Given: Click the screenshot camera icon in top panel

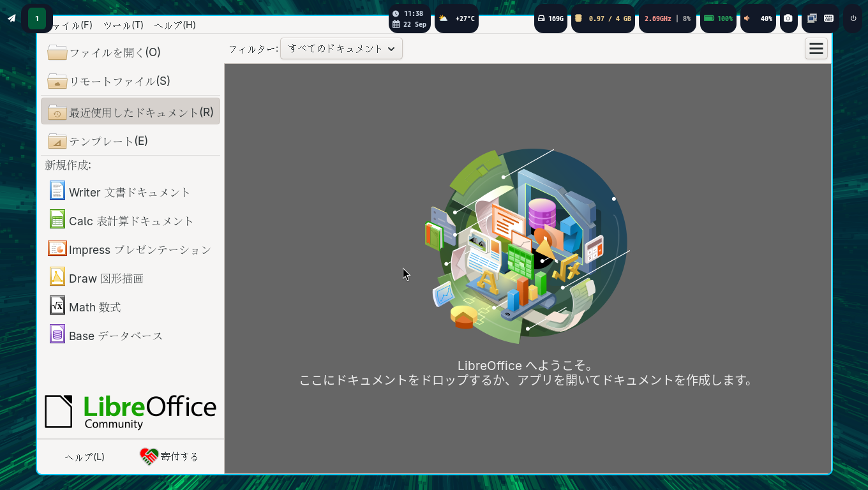Looking at the screenshot, I should pos(788,19).
